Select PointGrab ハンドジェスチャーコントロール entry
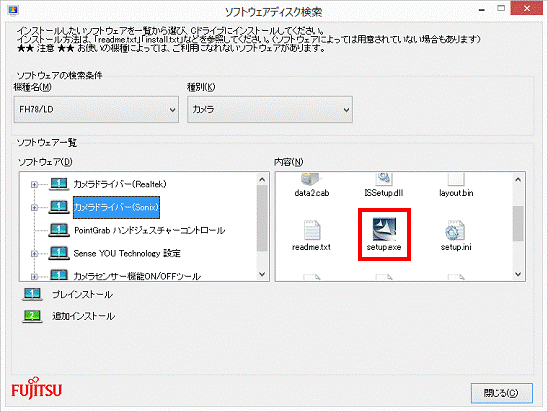This screenshot has width=548, height=412. (x=150, y=230)
